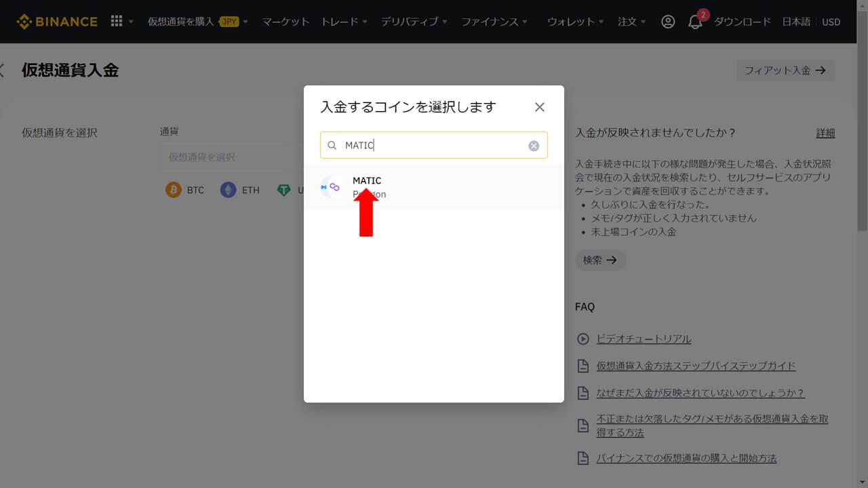Click the JPY badge in the header
The image size is (868, 488).
(x=229, y=22)
